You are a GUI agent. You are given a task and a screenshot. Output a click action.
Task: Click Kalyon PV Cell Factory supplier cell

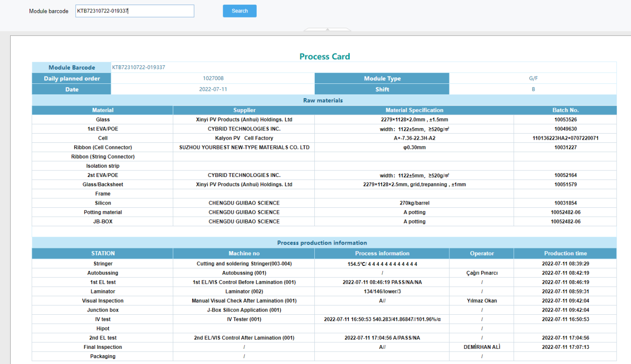244,138
